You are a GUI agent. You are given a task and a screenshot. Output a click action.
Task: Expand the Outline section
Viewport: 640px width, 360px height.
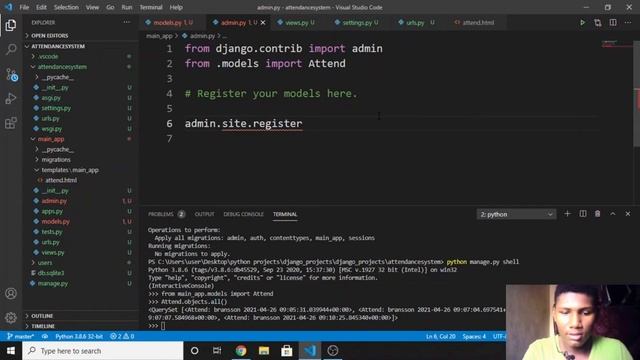82,316
